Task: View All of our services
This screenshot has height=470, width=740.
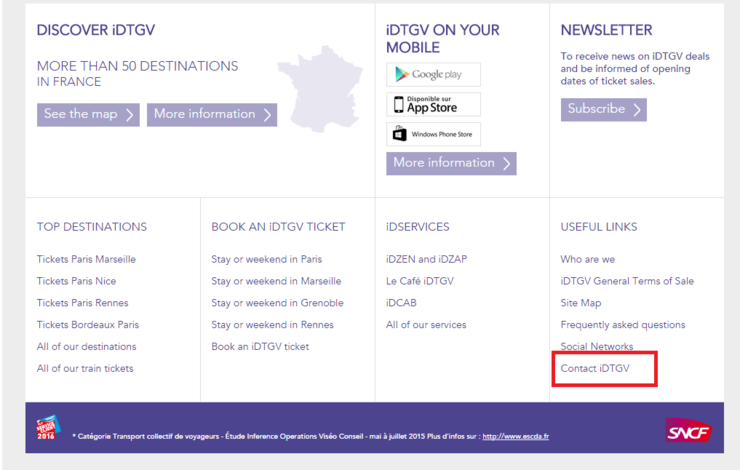Action: [x=426, y=325]
